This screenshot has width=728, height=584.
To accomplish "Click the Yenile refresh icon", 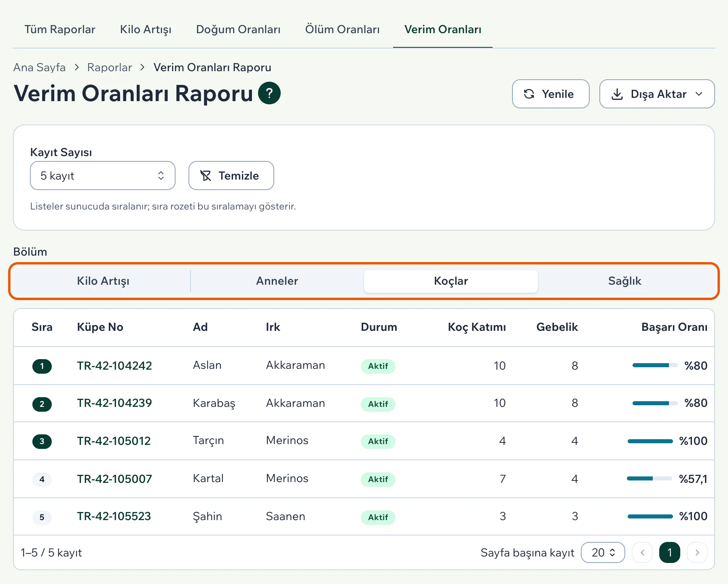I will [x=529, y=94].
